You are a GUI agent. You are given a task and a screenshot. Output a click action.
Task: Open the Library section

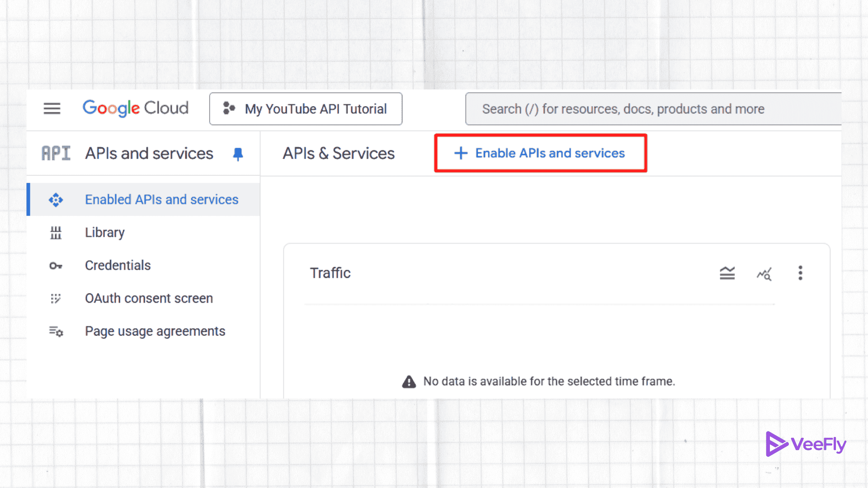point(104,232)
